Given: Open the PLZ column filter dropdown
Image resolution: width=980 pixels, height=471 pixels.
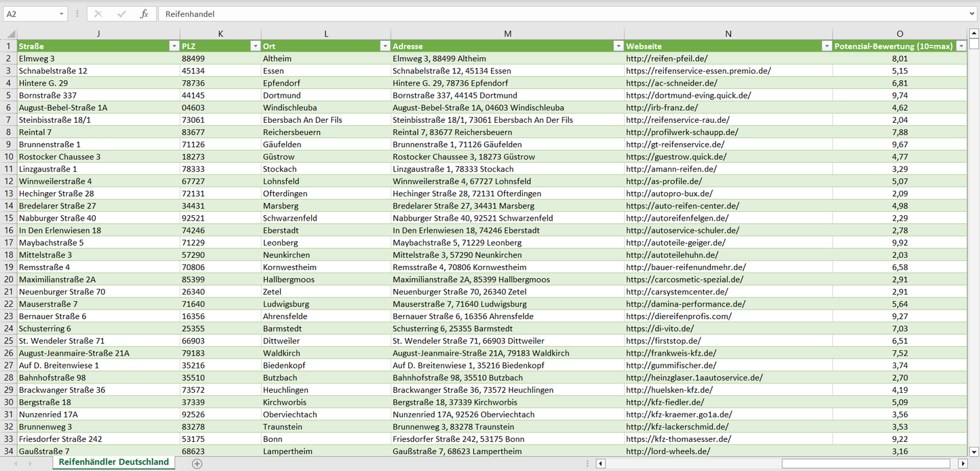Looking at the screenshot, I should click(255, 46).
